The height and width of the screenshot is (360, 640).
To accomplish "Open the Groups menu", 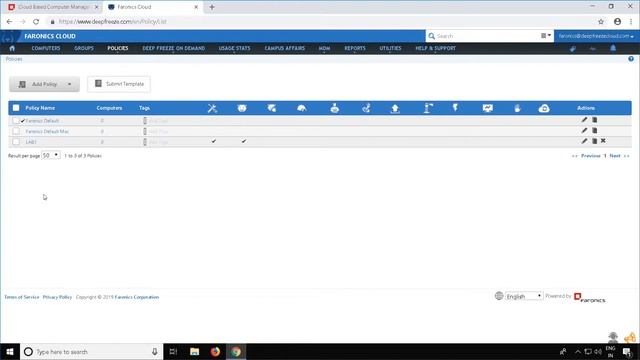I will pos(84,48).
